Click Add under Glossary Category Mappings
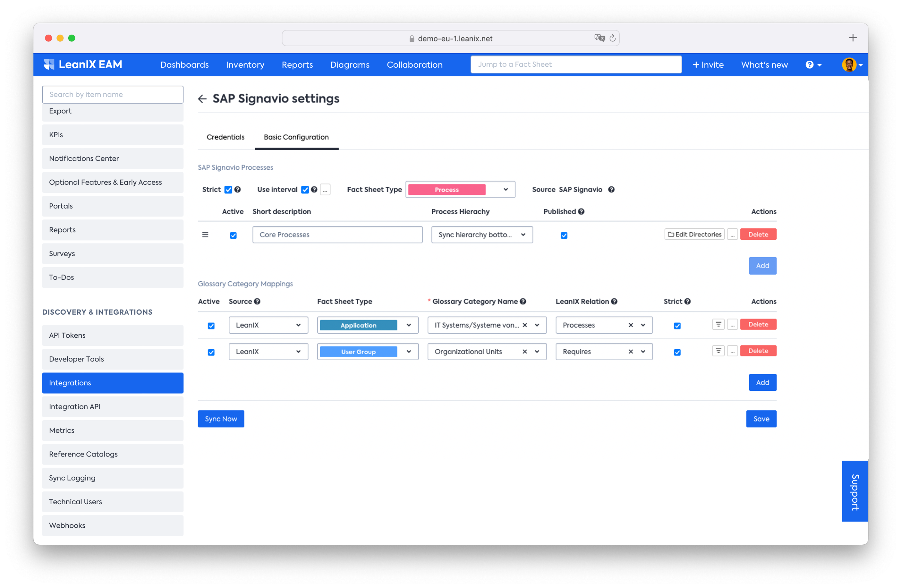901x588 pixels. [763, 383]
